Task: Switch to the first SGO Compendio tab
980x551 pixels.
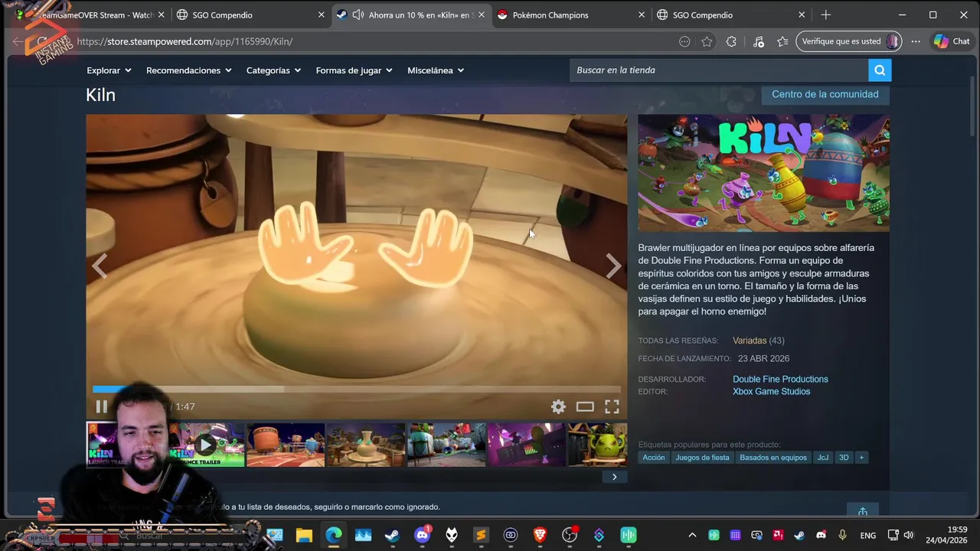Action: (x=241, y=15)
